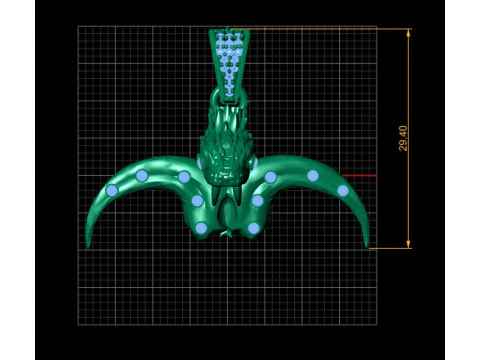Select the top arrowhead of the dimension line
The height and width of the screenshot is (360, 480).
409,33
